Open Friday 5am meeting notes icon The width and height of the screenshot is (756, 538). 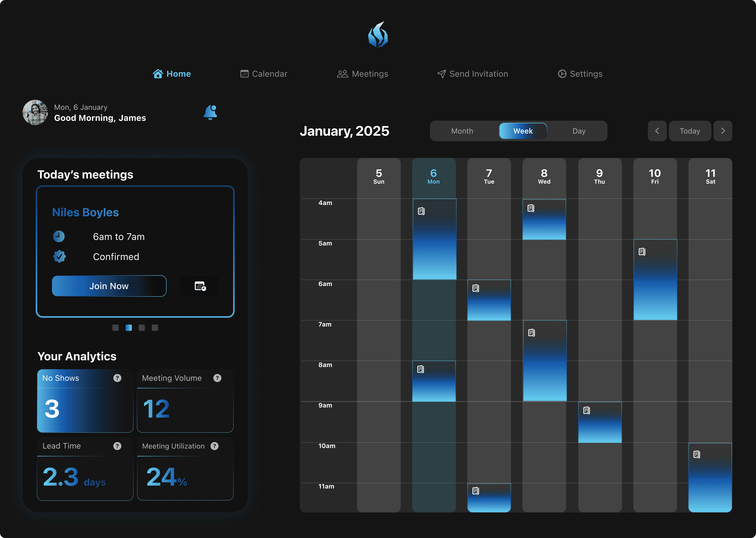coord(642,252)
